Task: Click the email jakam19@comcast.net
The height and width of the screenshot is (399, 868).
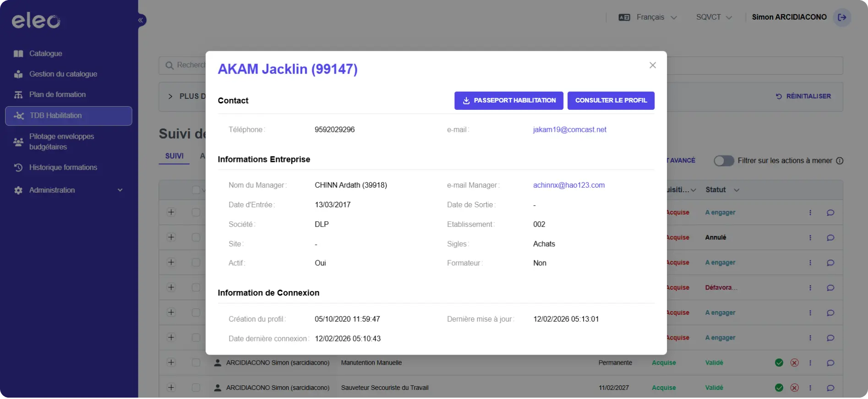Action: point(569,129)
